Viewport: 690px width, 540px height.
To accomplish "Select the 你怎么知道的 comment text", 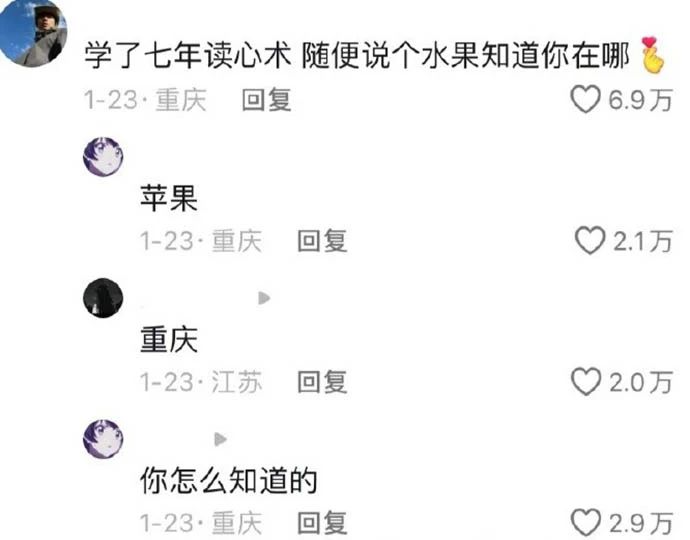I will 228,481.
